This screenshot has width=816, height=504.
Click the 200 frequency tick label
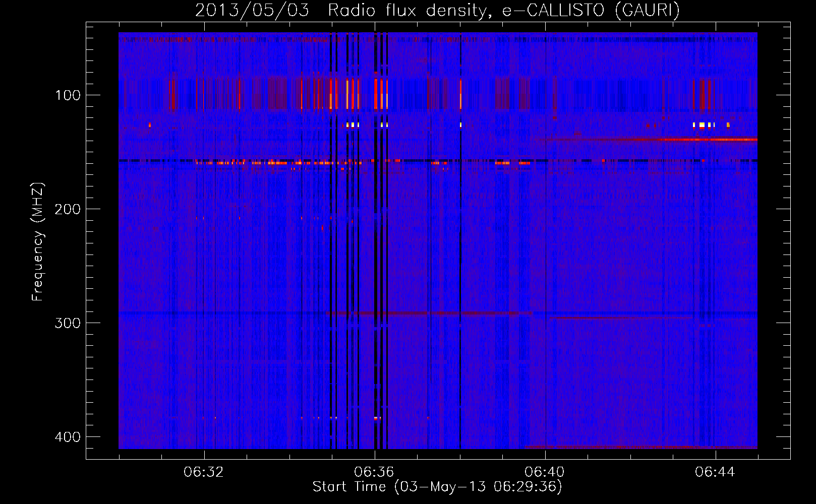coord(68,209)
